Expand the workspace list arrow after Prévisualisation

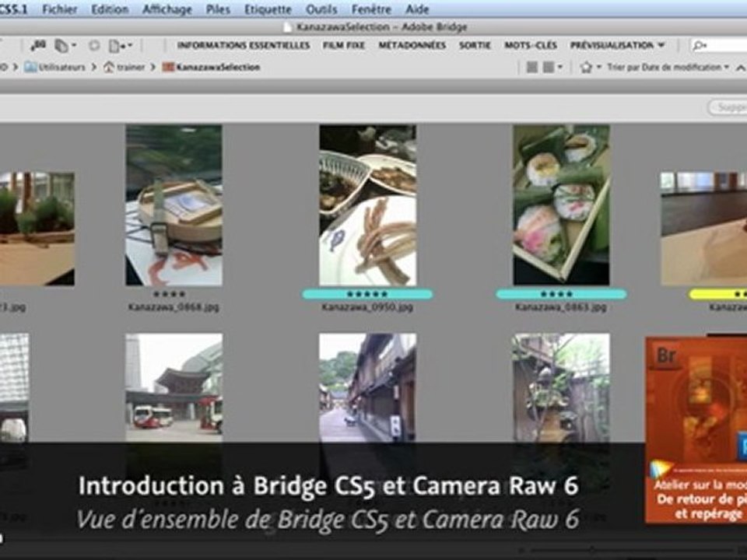[661, 45]
